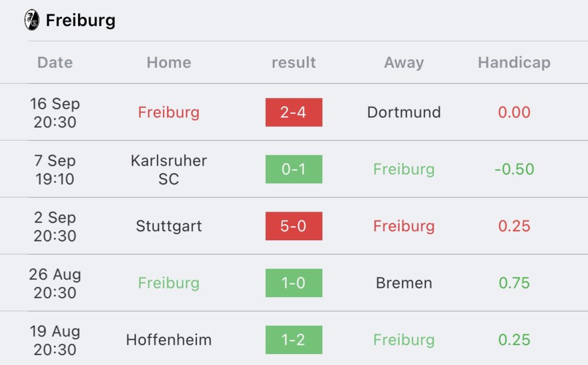Click Stuttgart home team name
The height and width of the screenshot is (365, 588).
[169, 226]
